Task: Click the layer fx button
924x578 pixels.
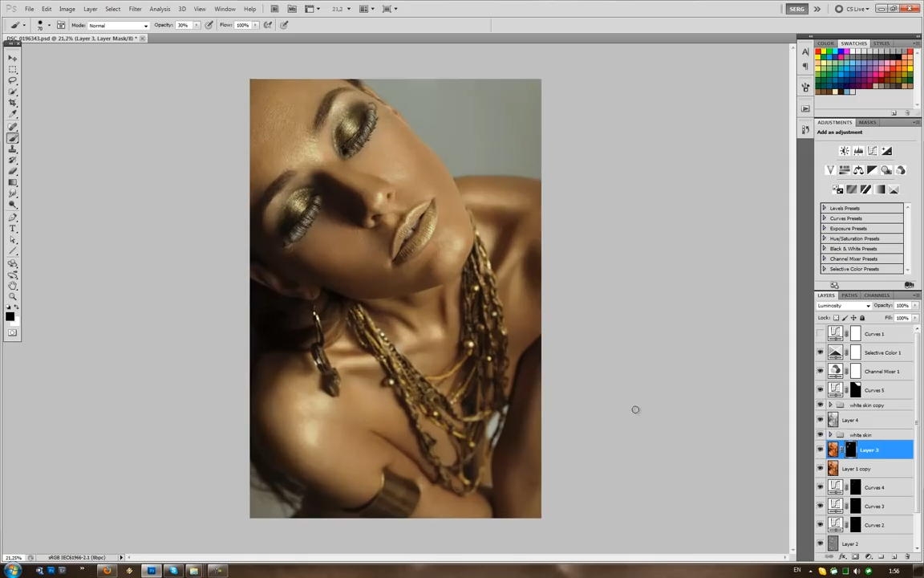Action: 842,556
